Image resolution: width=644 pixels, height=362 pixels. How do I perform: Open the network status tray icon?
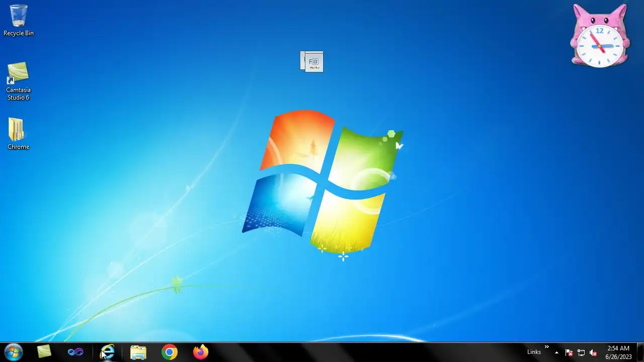pos(581,352)
